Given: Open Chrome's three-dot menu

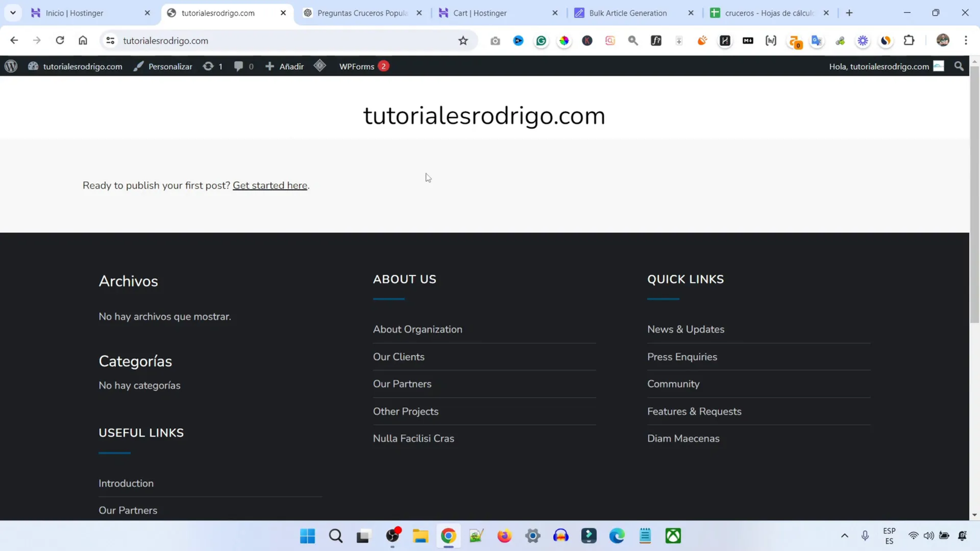Looking at the screenshot, I should click(966, 40).
